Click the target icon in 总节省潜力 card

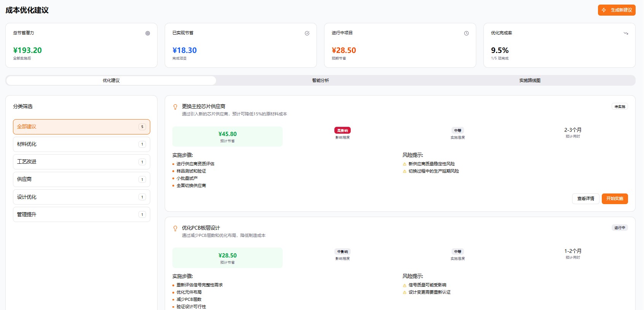click(148, 33)
